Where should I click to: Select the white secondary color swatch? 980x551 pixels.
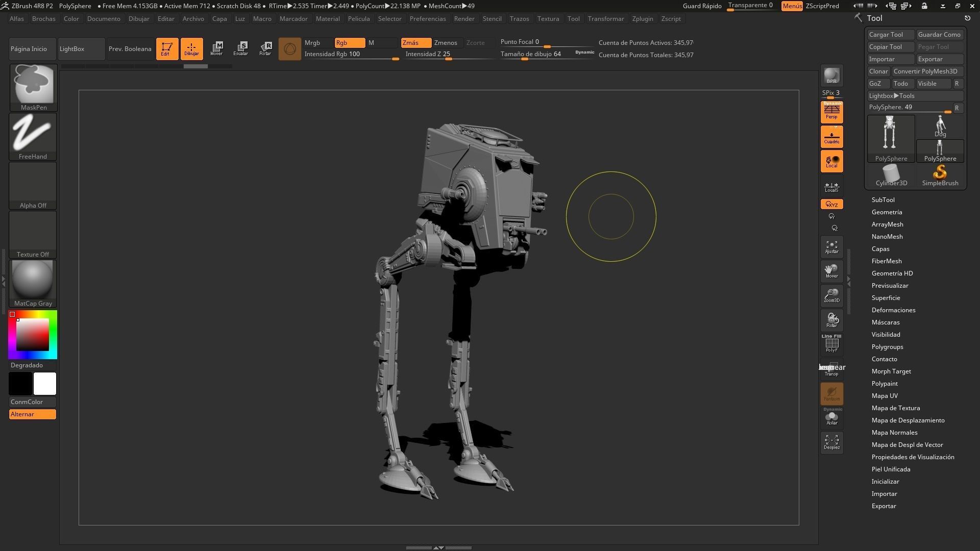point(45,384)
